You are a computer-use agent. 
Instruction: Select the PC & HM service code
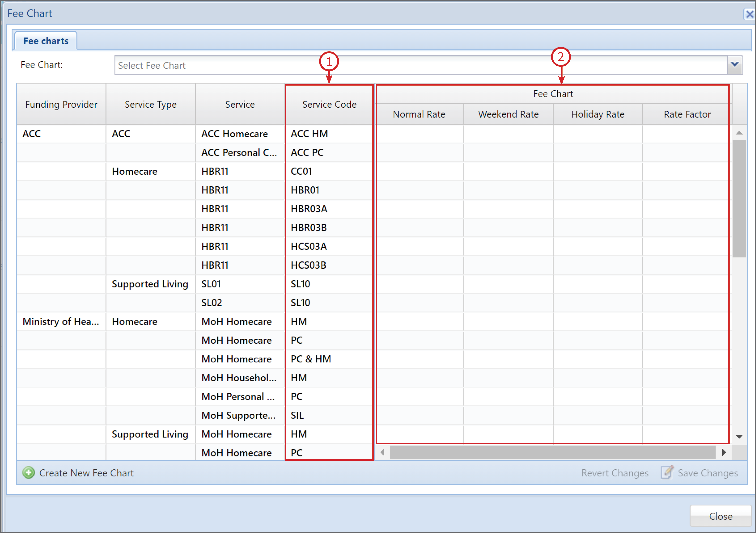click(x=329, y=359)
